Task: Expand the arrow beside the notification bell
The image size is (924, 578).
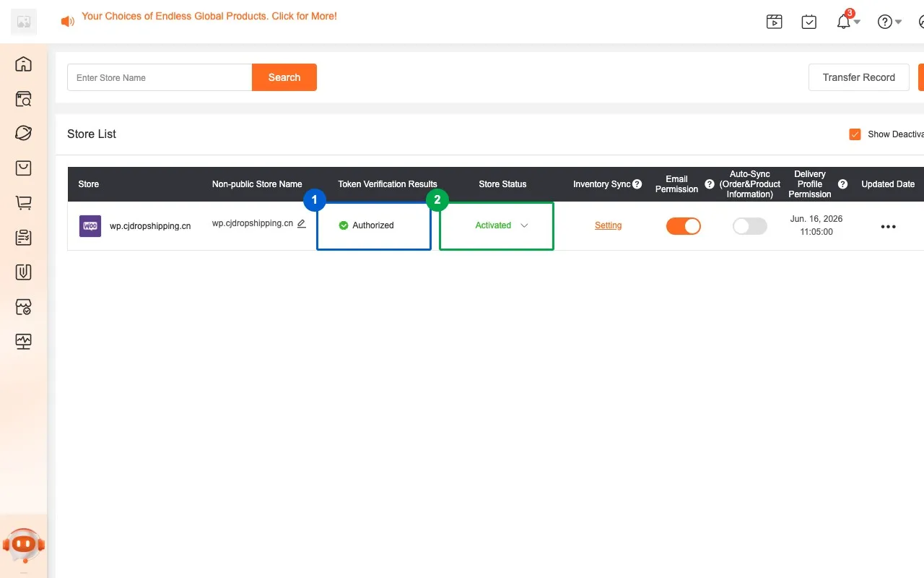Action: coord(857,22)
